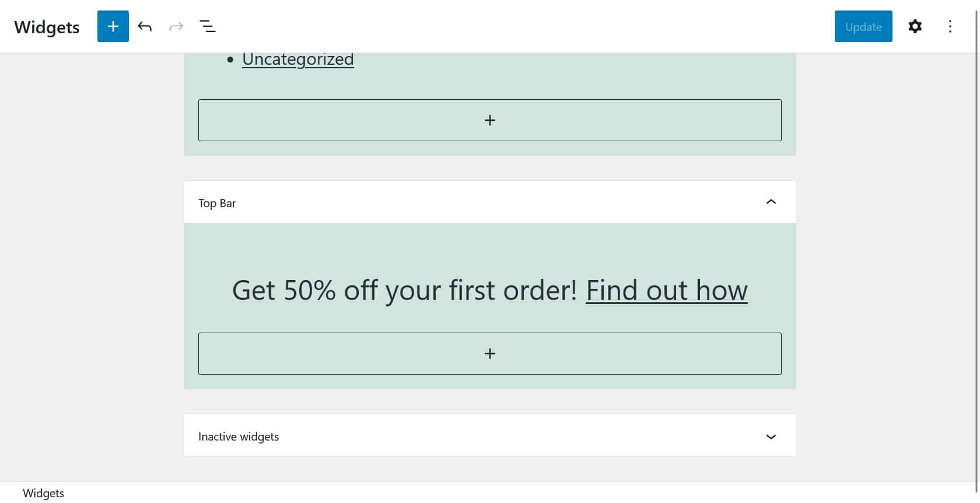Screen dimensions: 980x503
Task: Click the Widgets page heading
Action: point(47,27)
